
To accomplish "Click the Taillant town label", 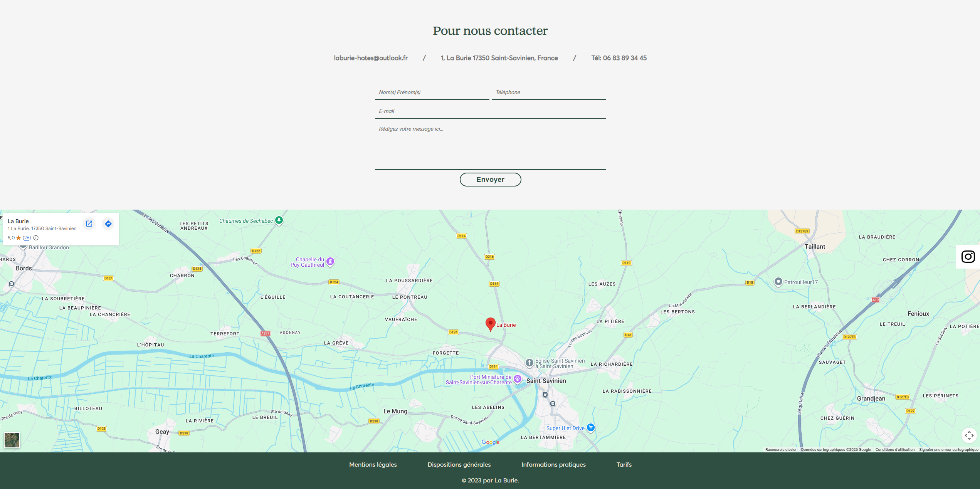I will coord(815,247).
